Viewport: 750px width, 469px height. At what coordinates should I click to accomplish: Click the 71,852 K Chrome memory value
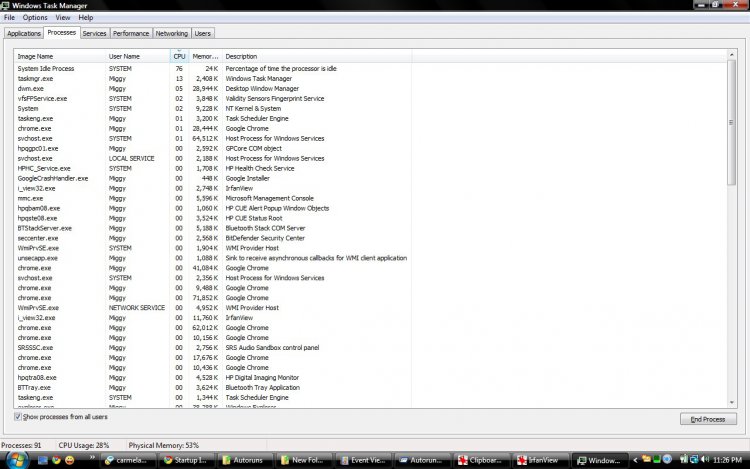205,298
